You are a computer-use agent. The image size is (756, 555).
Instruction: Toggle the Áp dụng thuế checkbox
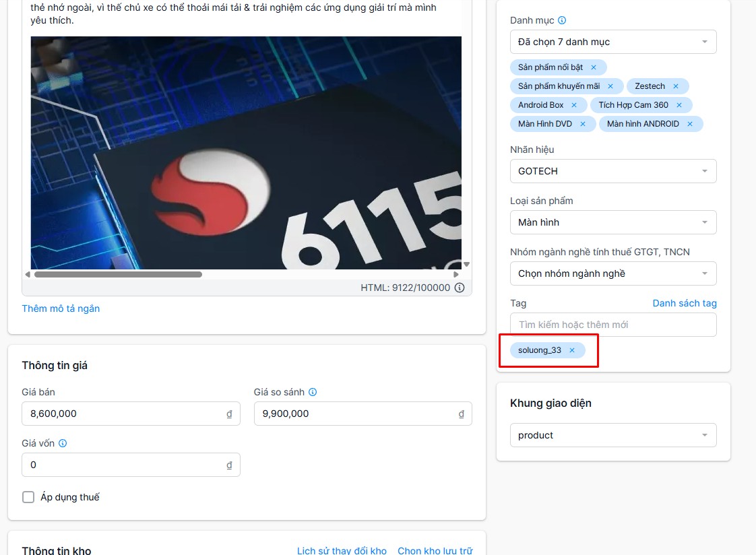(x=28, y=497)
